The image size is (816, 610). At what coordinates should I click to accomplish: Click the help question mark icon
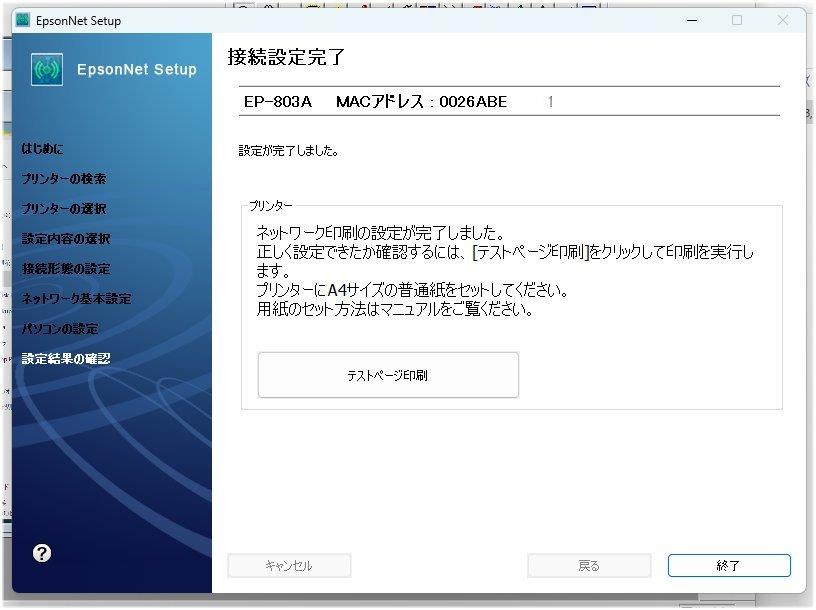click(x=42, y=553)
